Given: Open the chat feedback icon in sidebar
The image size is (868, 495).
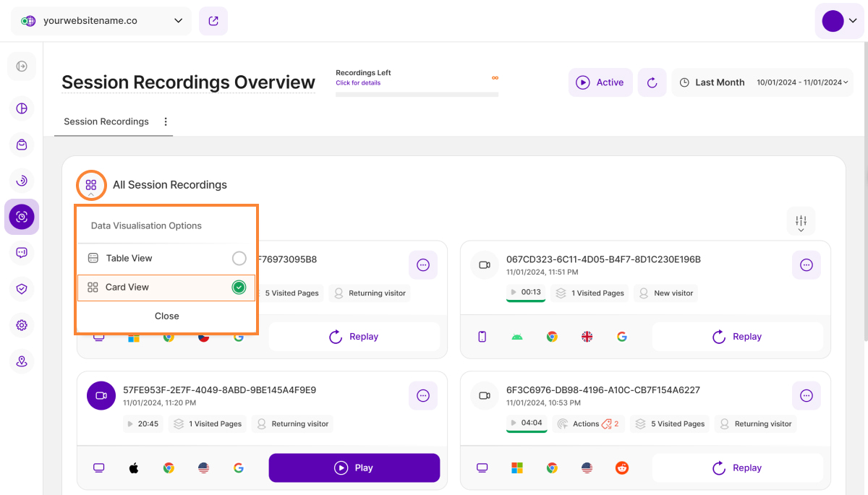Looking at the screenshot, I should (22, 253).
